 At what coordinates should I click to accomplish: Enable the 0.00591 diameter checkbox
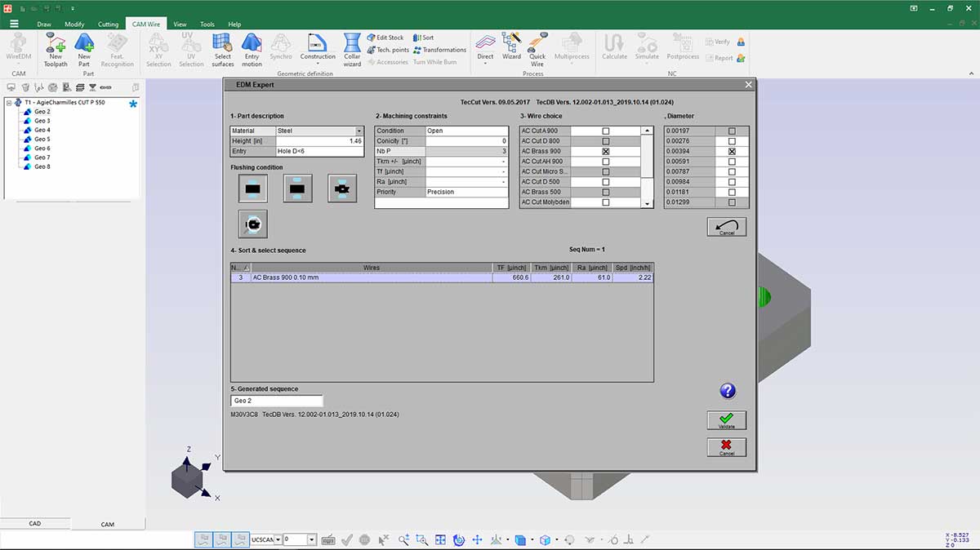(x=732, y=162)
